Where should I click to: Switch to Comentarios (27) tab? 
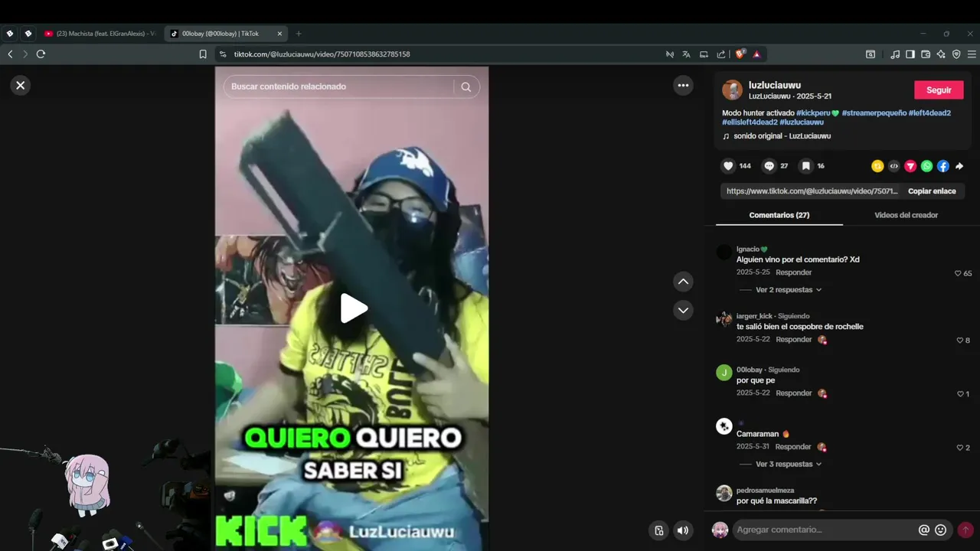coord(779,215)
